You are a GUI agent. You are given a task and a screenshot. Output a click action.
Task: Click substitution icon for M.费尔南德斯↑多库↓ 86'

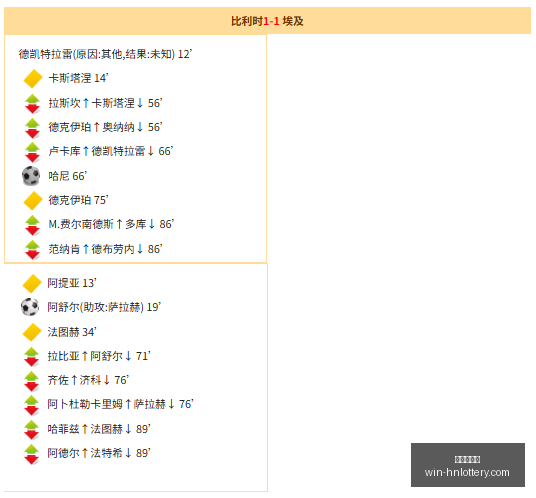pos(32,225)
